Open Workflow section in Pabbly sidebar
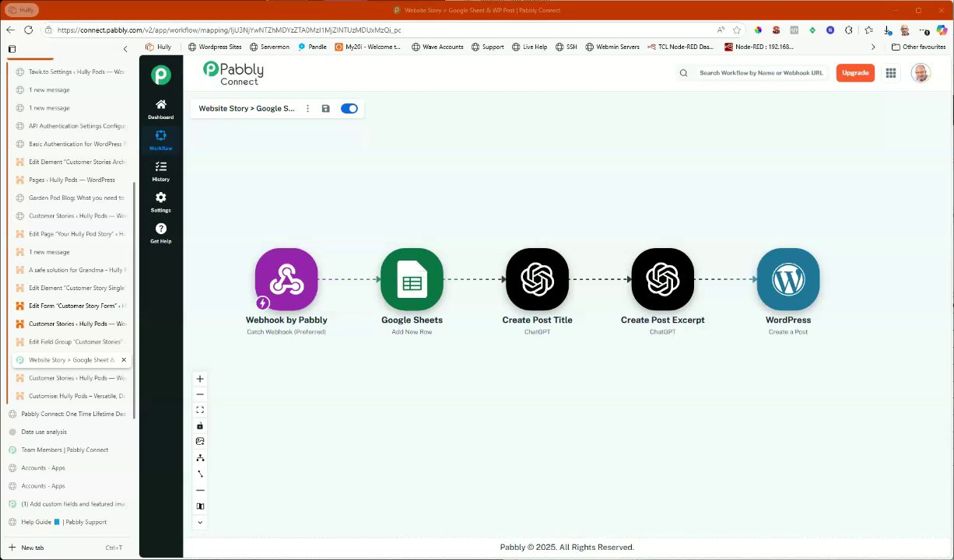 pyautogui.click(x=161, y=140)
